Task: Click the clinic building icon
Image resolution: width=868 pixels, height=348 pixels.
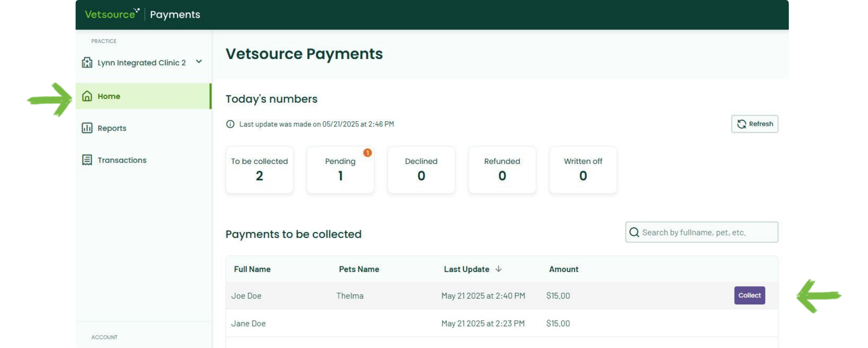Action: [87, 62]
